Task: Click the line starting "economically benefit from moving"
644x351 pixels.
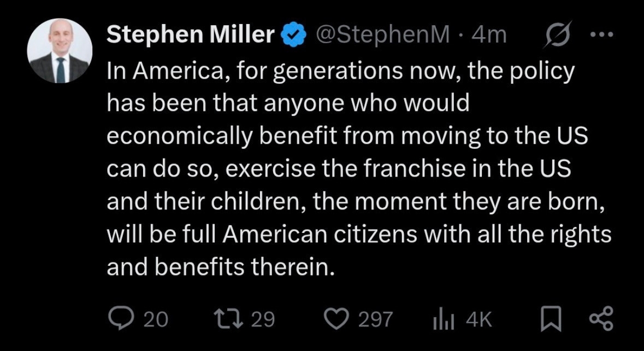Action: tap(347, 136)
